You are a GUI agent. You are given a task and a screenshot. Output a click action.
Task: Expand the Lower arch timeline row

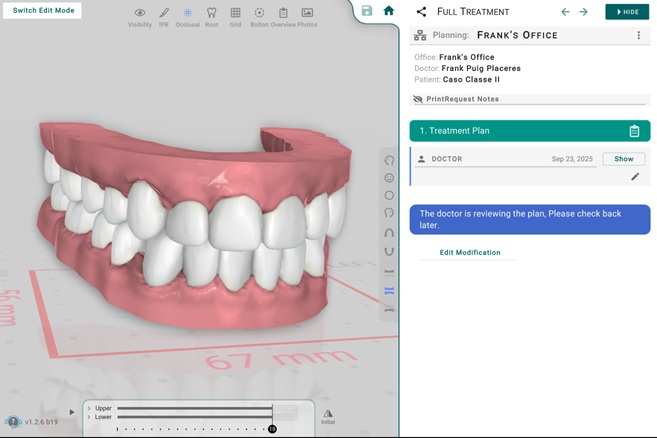click(x=89, y=417)
